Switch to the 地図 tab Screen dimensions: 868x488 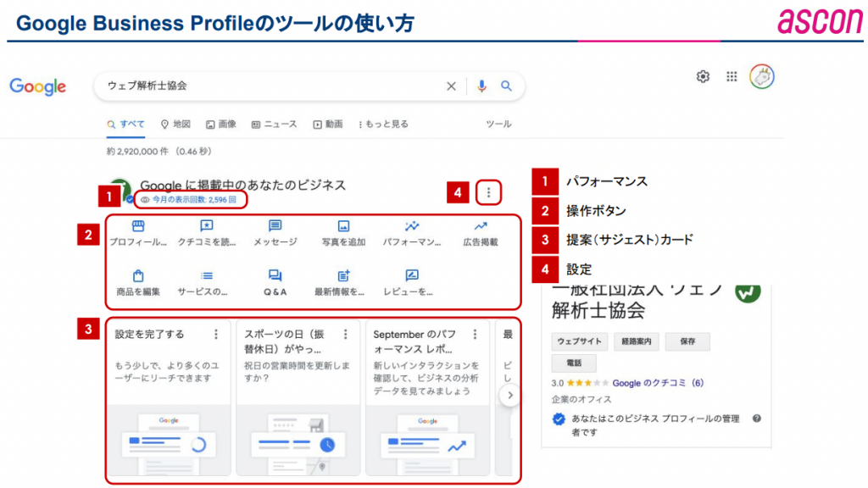coord(175,124)
